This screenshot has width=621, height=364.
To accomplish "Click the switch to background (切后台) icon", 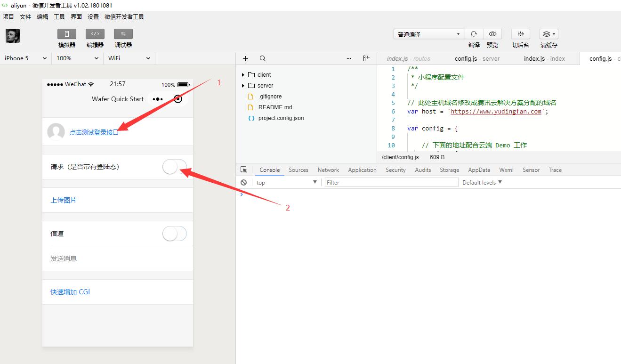I will pyautogui.click(x=521, y=34).
